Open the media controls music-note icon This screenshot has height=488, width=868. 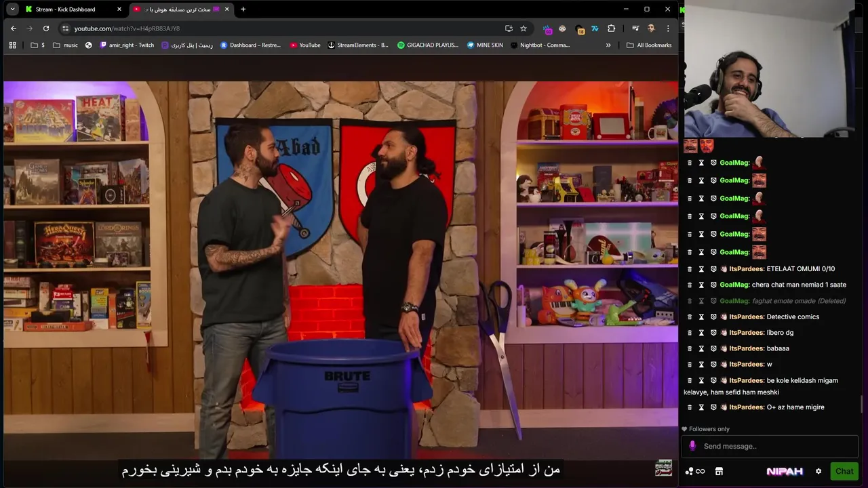click(635, 28)
